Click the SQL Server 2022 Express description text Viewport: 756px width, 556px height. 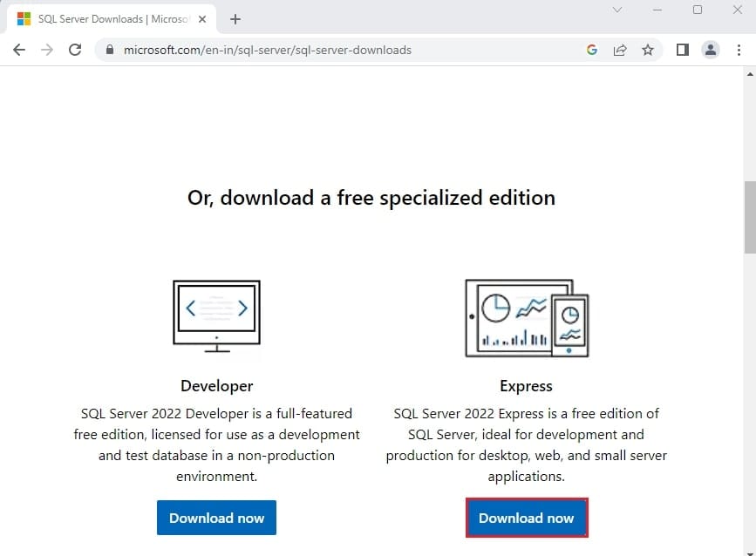pyautogui.click(x=526, y=444)
